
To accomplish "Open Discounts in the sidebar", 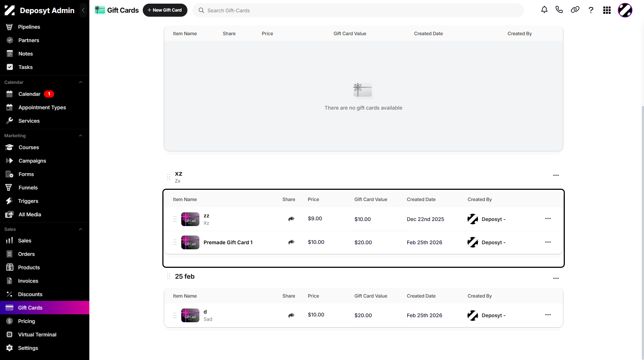I will click(x=45, y=294).
